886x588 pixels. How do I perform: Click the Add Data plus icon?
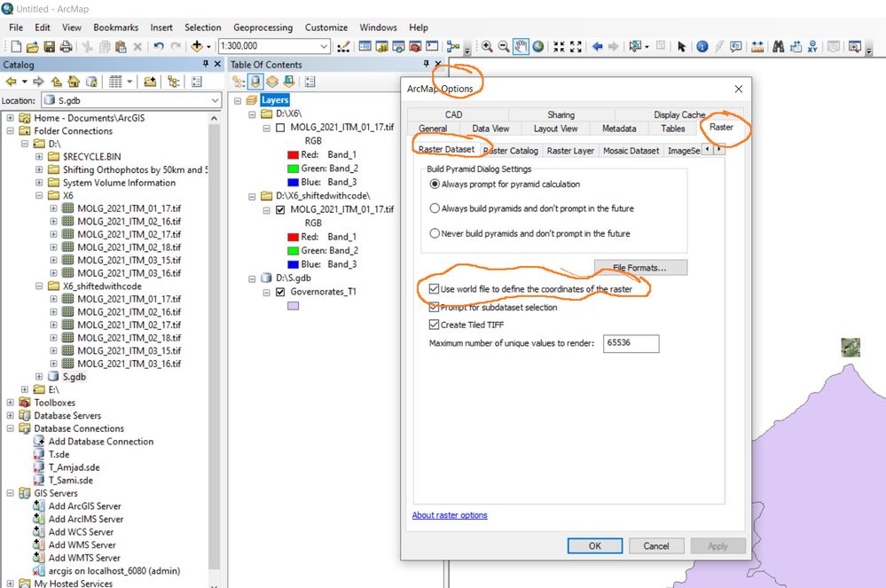(x=197, y=46)
